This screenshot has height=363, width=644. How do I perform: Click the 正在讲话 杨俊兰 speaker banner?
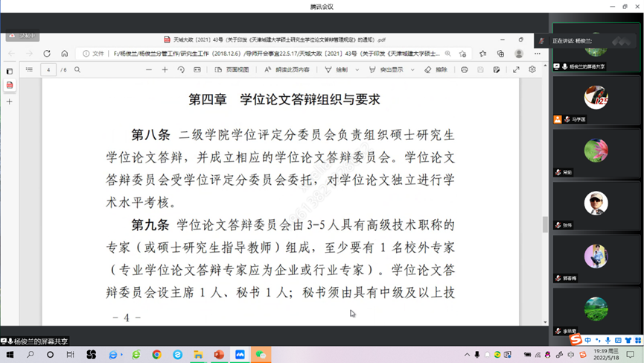(585, 41)
